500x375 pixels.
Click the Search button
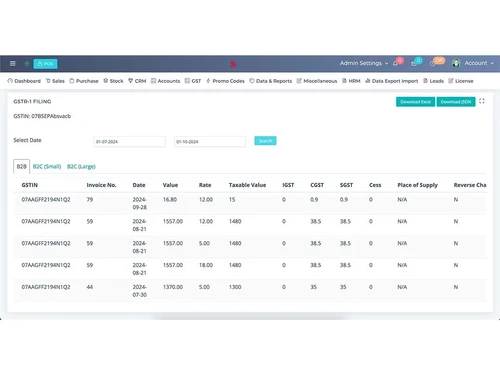(265, 141)
